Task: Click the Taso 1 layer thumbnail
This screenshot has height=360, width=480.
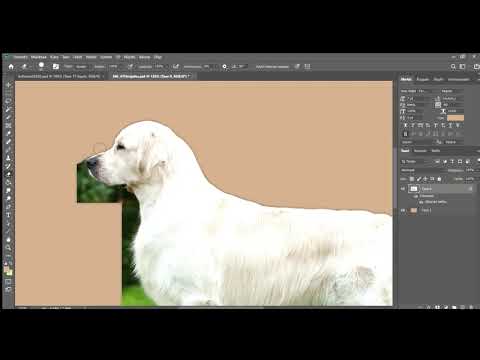Action: (x=414, y=210)
